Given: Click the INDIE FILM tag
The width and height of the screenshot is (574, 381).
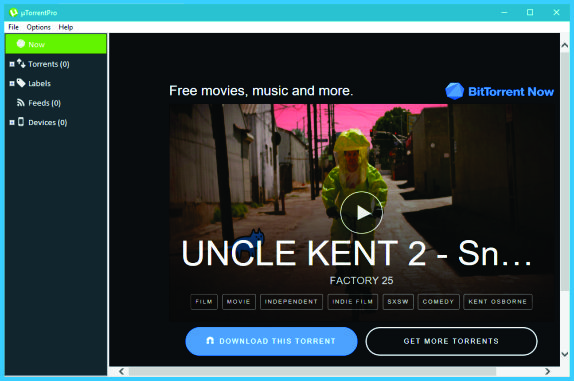Looking at the screenshot, I should coord(353,302).
